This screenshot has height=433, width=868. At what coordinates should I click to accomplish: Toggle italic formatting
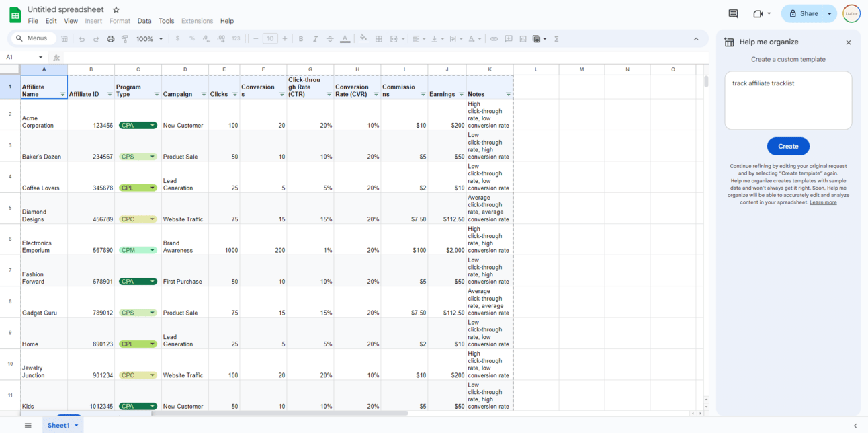coord(315,39)
